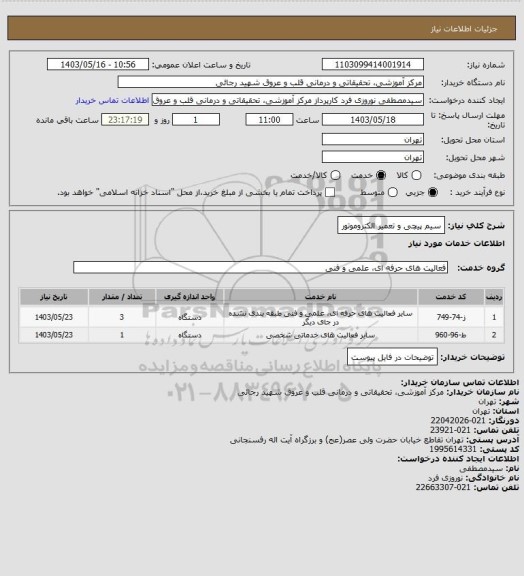The height and width of the screenshot is (576, 524).
Task: Click the شرح کلی نیاز text box
Action: coord(391,226)
